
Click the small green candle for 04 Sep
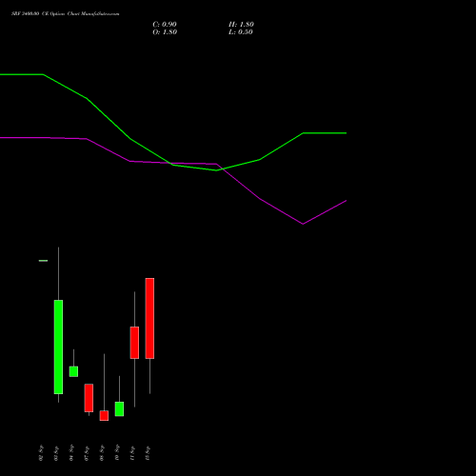(73, 371)
